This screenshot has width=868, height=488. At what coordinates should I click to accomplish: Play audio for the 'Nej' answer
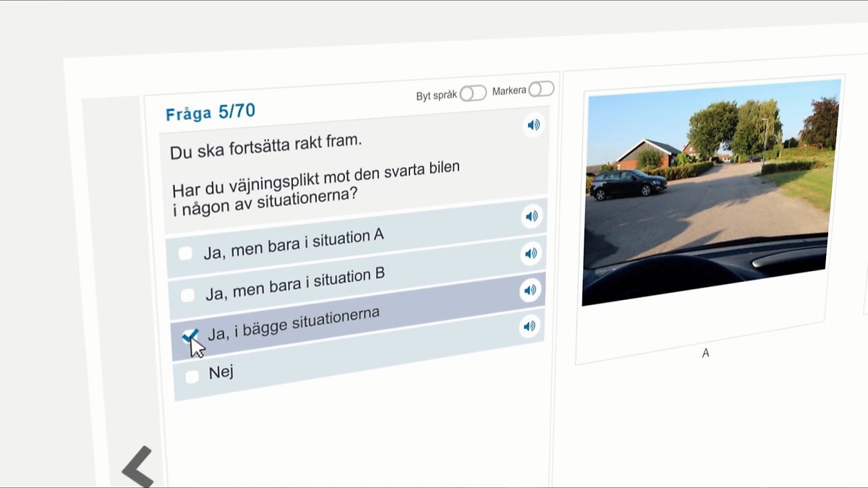pyautogui.click(x=529, y=326)
